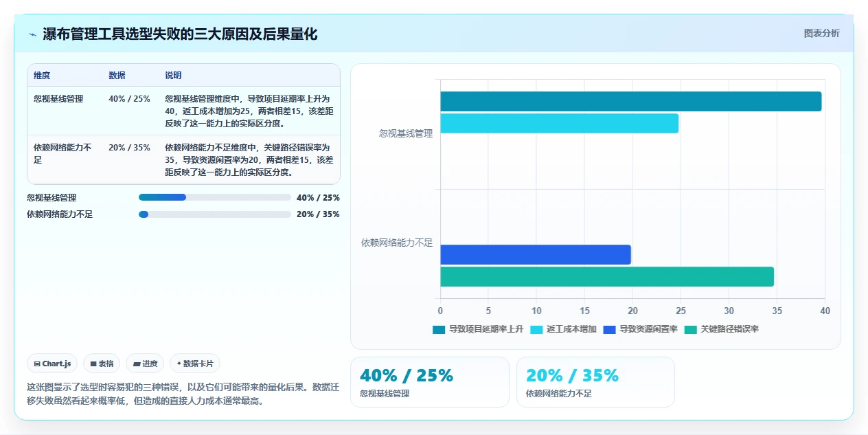Select the Chart.js tag chip

(x=52, y=364)
